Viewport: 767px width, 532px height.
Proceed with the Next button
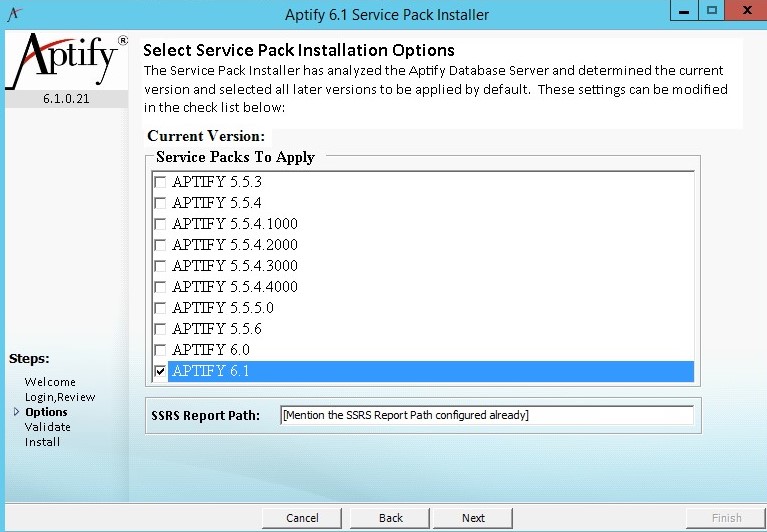click(x=473, y=518)
